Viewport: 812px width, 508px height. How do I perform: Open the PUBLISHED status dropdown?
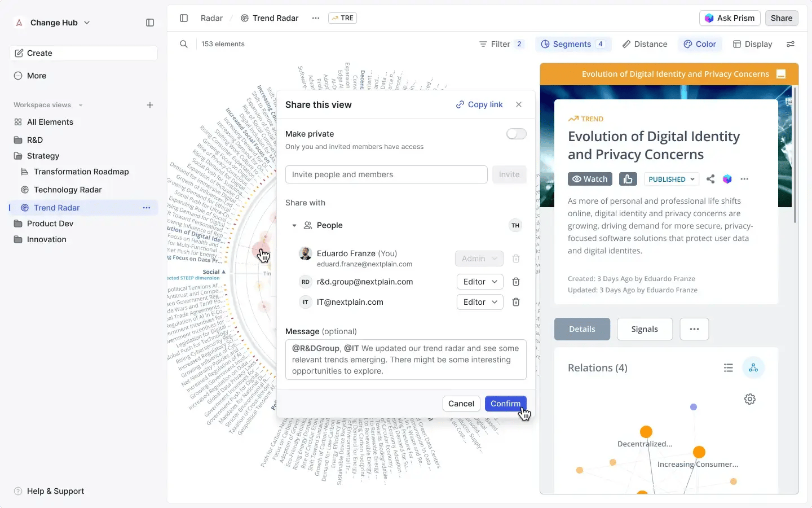[x=671, y=179]
